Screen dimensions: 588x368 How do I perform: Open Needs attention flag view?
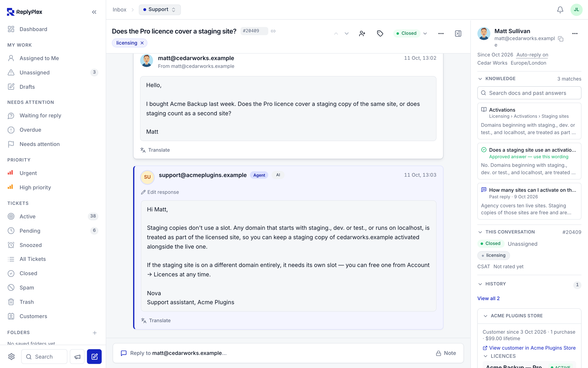53,144
